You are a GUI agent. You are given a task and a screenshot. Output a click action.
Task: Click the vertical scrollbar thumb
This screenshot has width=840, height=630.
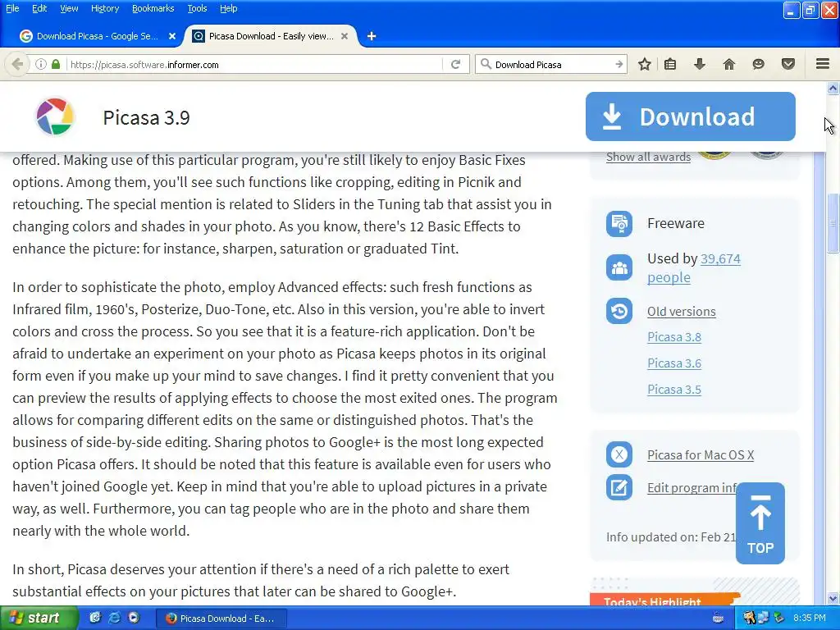(833, 222)
